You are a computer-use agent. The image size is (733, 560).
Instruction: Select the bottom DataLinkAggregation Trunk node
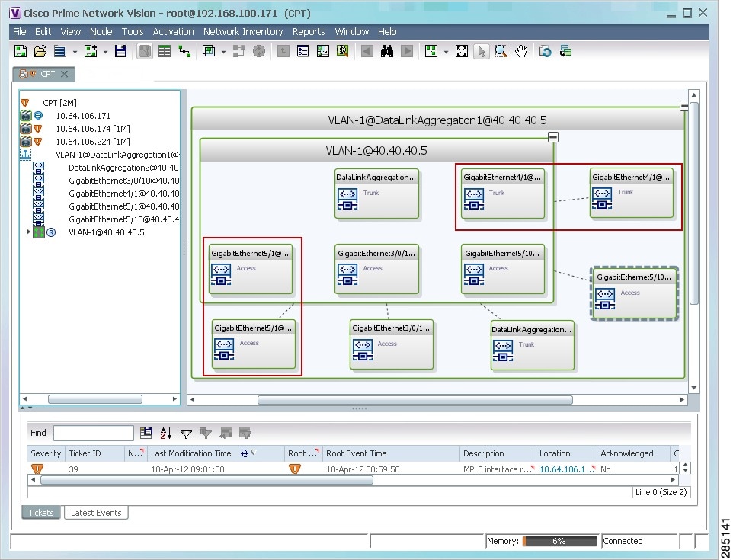click(532, 345)
